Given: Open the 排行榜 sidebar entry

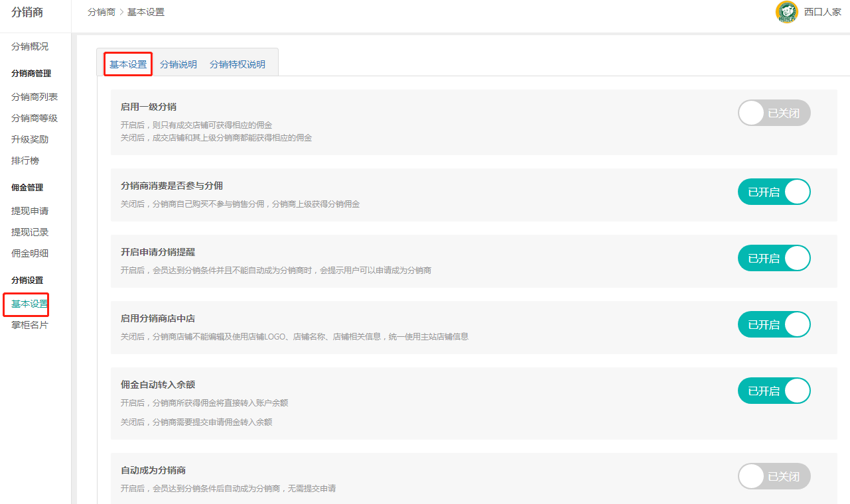Looking at the screenshot, I should [25, 160].
